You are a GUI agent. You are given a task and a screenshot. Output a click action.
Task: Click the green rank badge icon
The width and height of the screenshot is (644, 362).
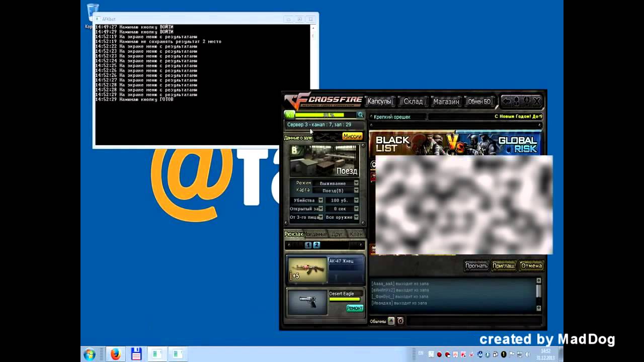coord(289,115)
